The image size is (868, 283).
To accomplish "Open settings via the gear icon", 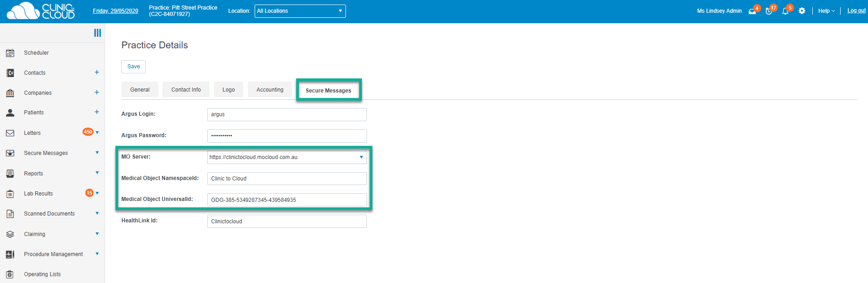I will coord(802,11).
